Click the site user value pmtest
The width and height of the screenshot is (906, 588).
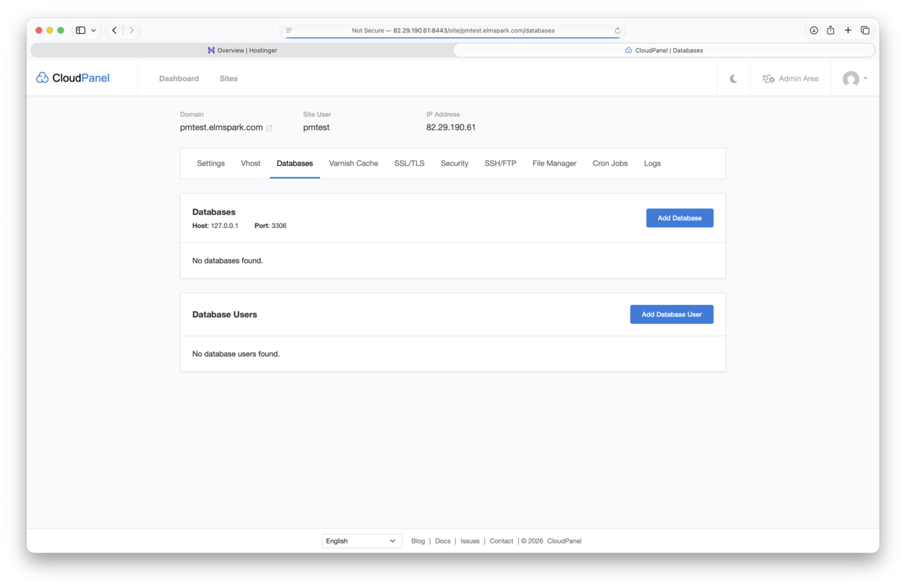316,128
